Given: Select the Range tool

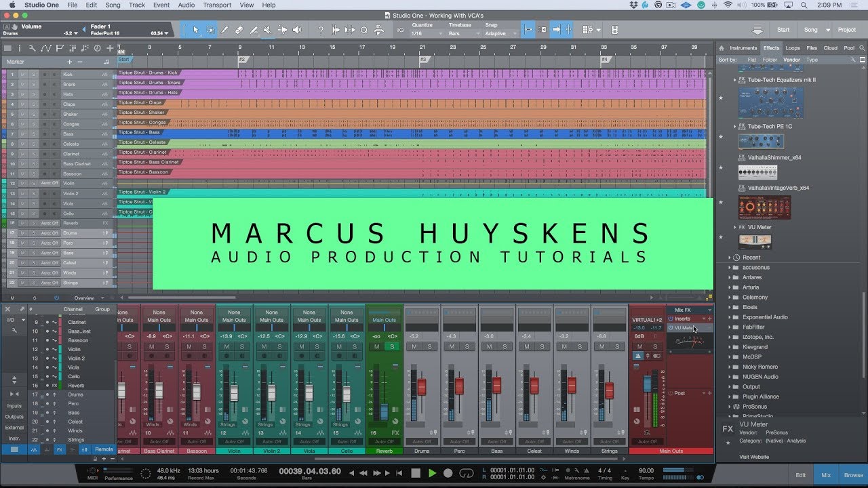Looking at the screenshot, I should coord(210,30).
